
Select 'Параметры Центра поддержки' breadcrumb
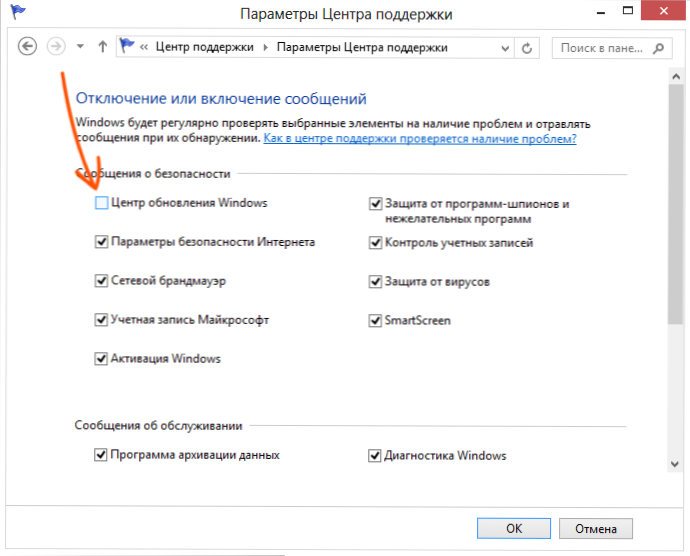pos(362,48)
